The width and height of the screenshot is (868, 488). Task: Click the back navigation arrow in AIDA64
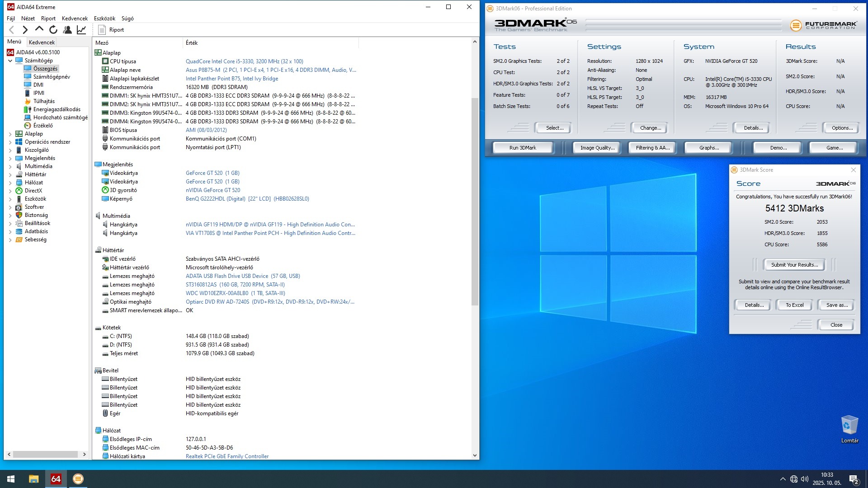coord(12,30)
